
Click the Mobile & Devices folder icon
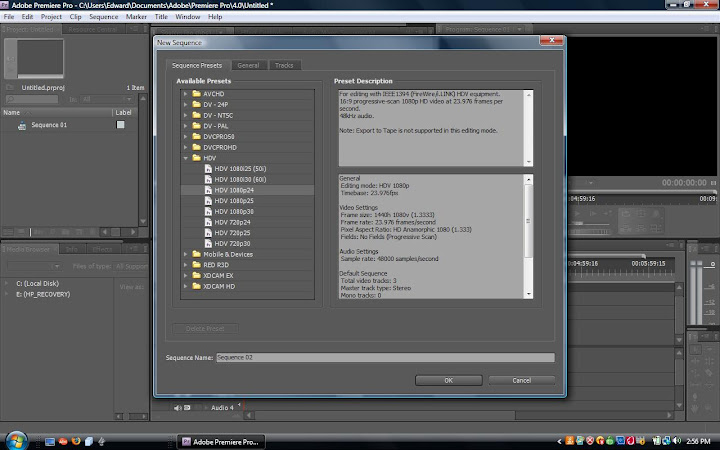[x=197, y=254]
